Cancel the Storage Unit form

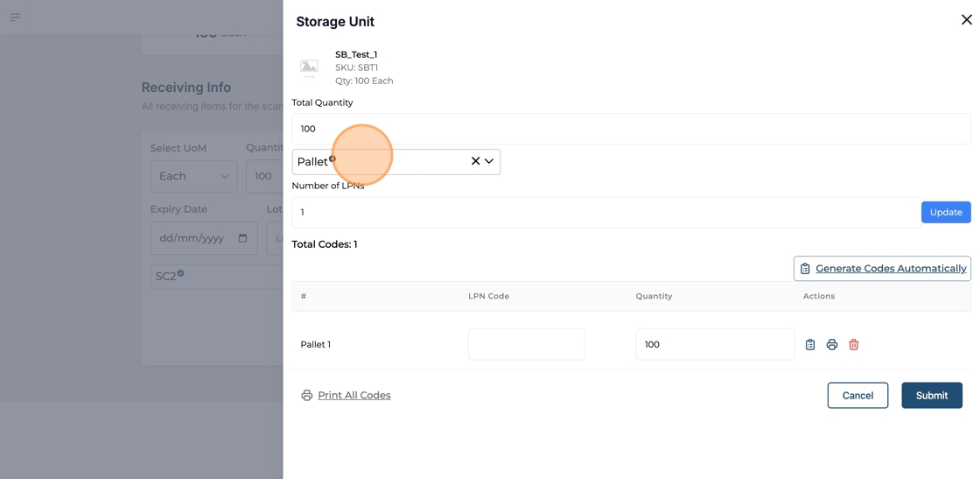pyautogui.click(x=857, y=396)
